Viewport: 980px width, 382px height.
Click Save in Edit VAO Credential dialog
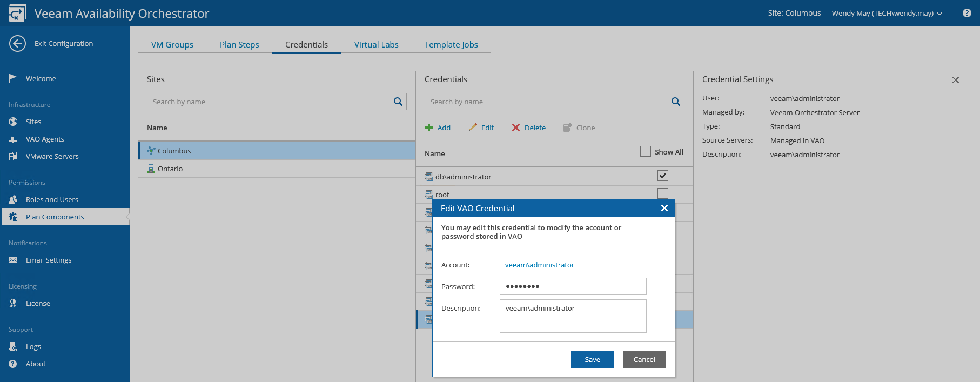pos(593,359)
